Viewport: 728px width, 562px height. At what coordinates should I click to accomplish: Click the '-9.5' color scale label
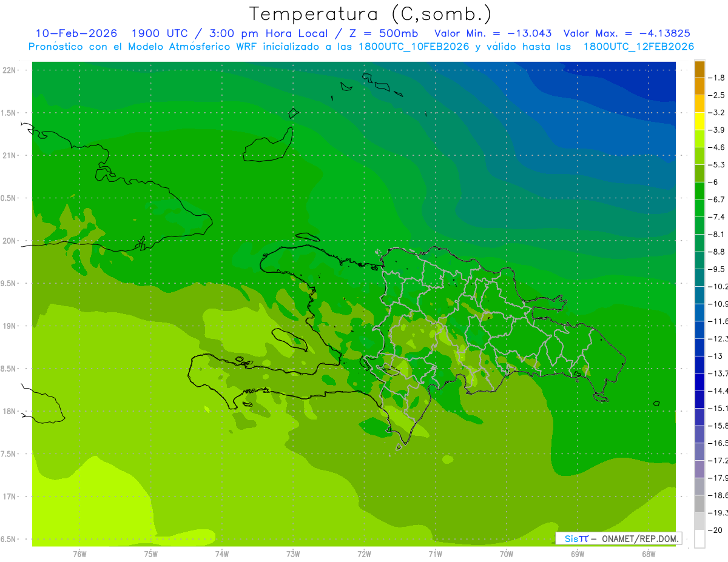pos(716,269)
